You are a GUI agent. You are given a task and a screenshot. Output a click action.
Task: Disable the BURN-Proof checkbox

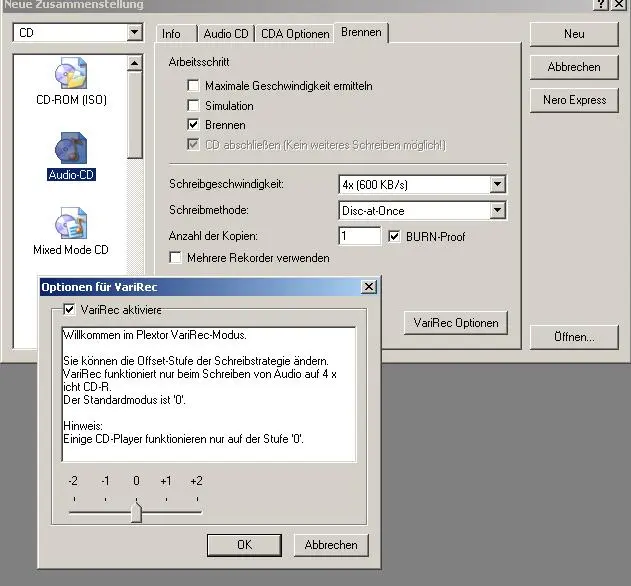(x=394, y=237)
